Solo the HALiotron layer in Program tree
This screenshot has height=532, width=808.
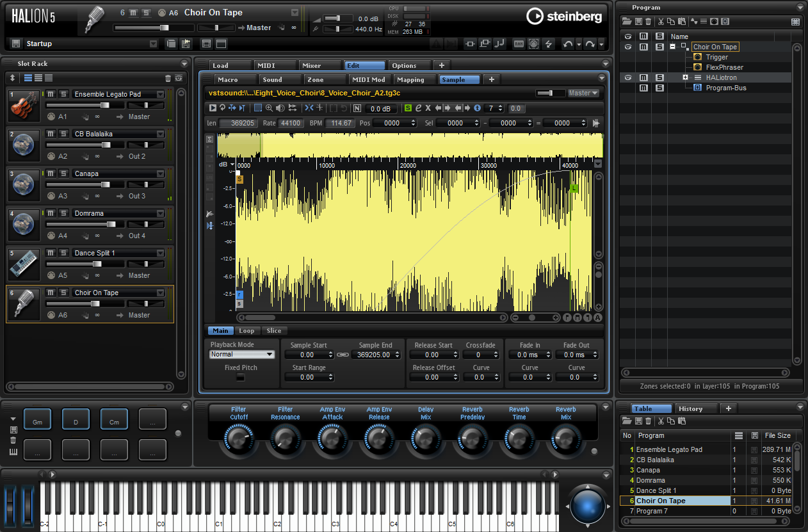(x=659, y=77)
